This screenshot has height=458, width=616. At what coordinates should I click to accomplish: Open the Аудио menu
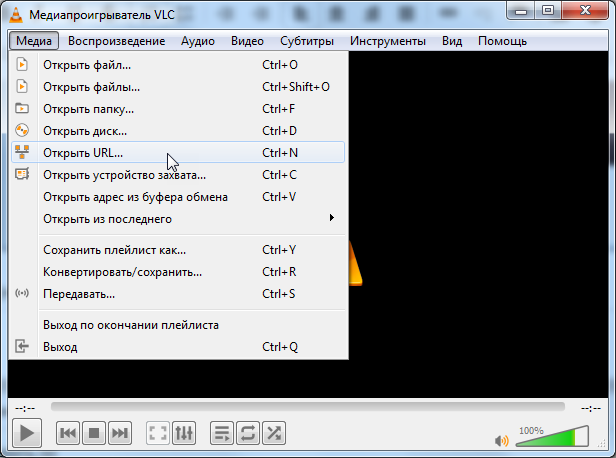click(x=198, y=41)
